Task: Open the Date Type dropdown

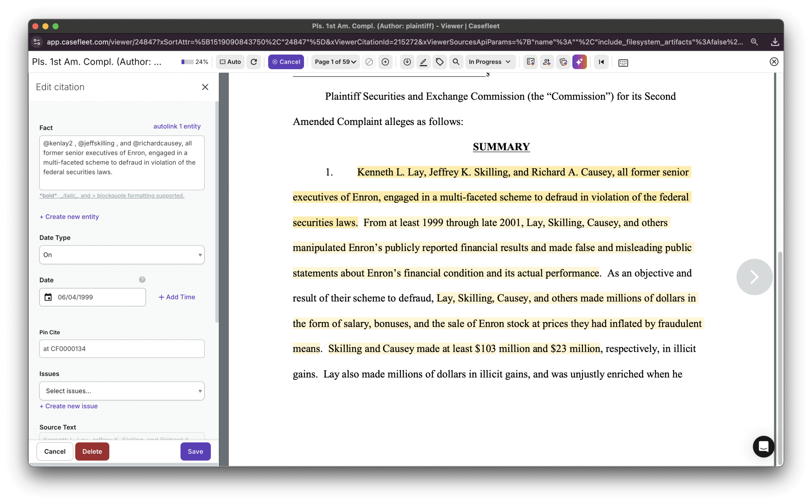Action: 122,255
